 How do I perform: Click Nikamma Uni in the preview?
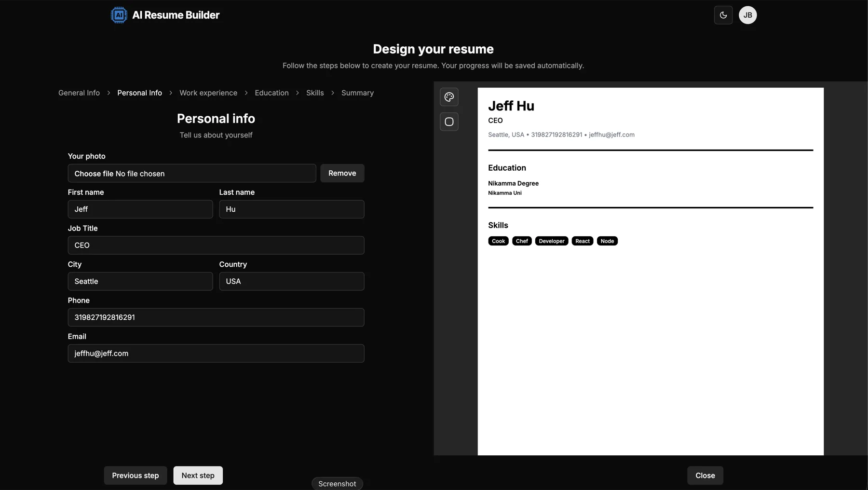505,193
